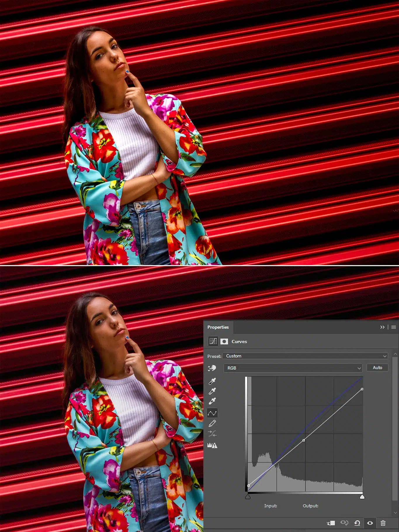Click the histogram clipping warning icon

[x=212, y=445]
